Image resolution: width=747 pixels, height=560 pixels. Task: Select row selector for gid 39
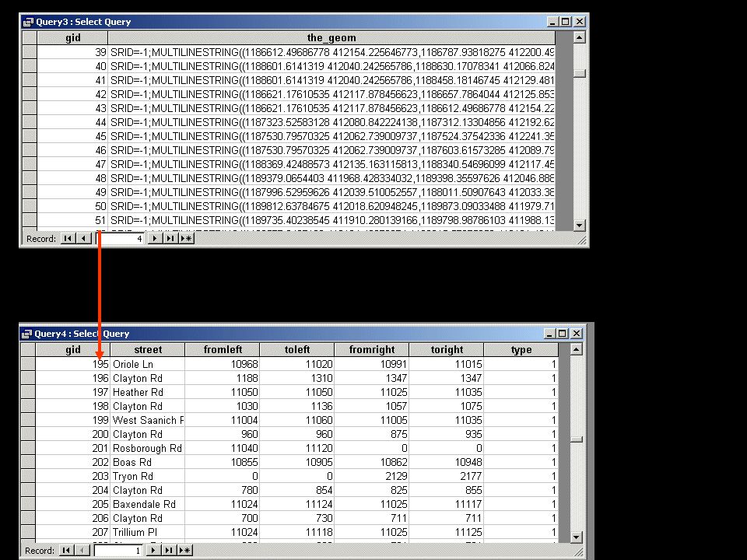tap(30, 52)
